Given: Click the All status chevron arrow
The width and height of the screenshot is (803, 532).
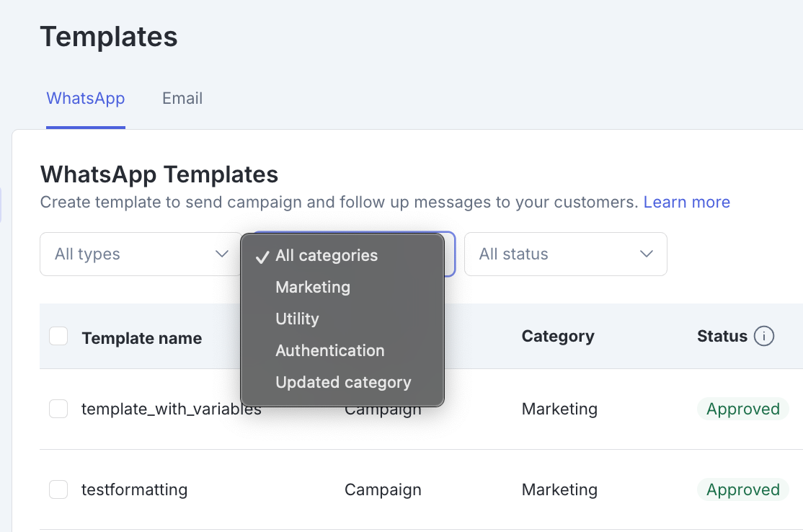Looking at the screenshot, I should pos(647,254).
